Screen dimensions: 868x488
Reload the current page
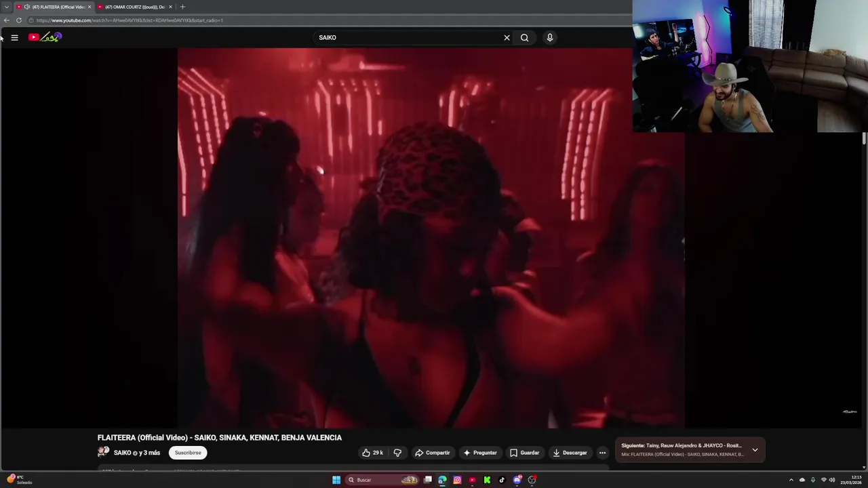19,20
